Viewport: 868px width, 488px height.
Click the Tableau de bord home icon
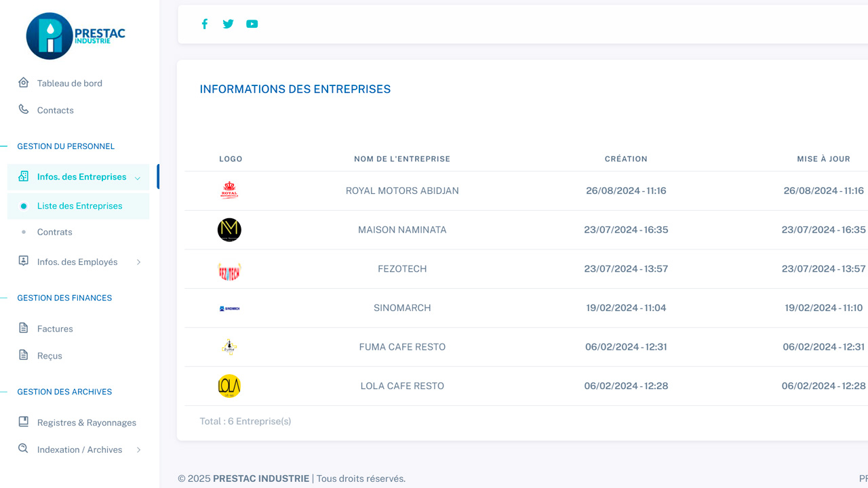point(24,83)
